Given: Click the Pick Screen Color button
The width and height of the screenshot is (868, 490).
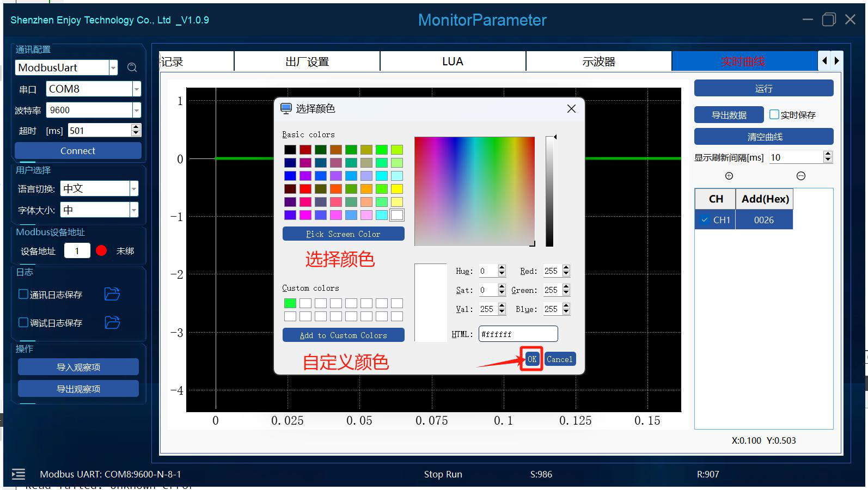Looking at the screenshot, I should pyautogui.click(x=343, y=234).
